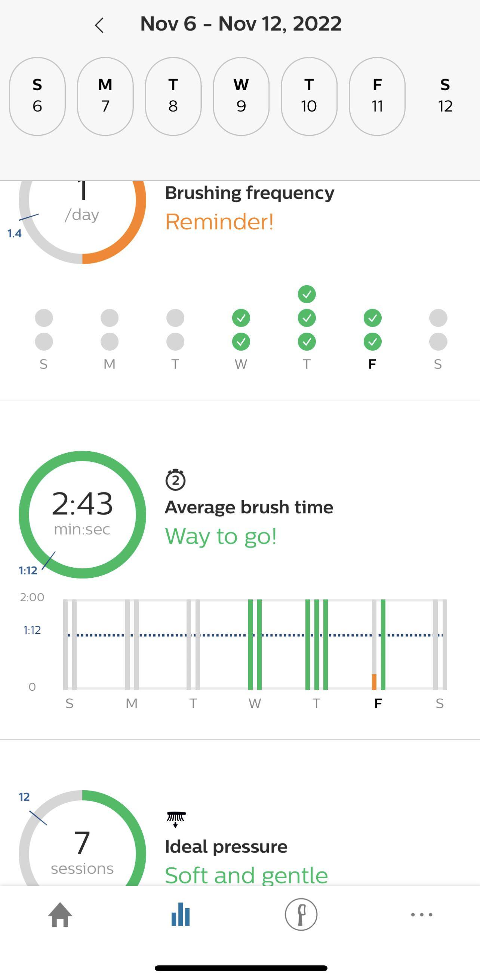The image size is (480, 980).
Task: Tap the top Thursday brushing checkmark
Action: tap(307, 294)
